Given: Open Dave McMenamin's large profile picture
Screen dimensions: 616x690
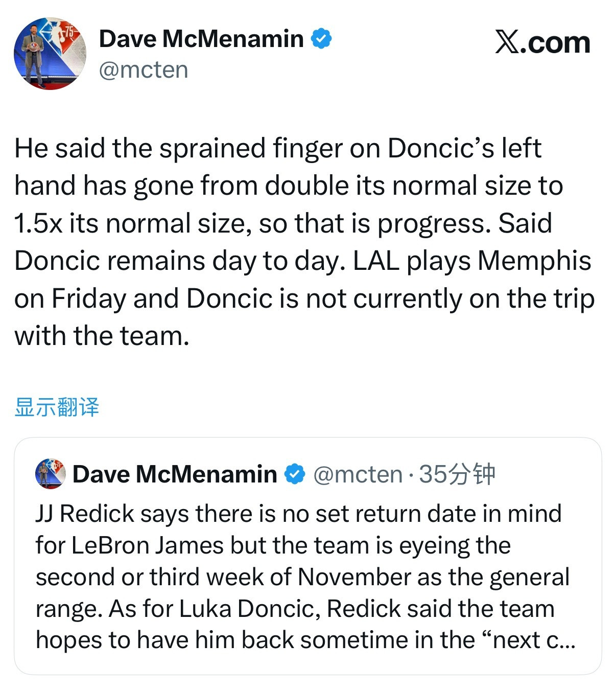Looking at the screenshot, I should coord(50,54).
